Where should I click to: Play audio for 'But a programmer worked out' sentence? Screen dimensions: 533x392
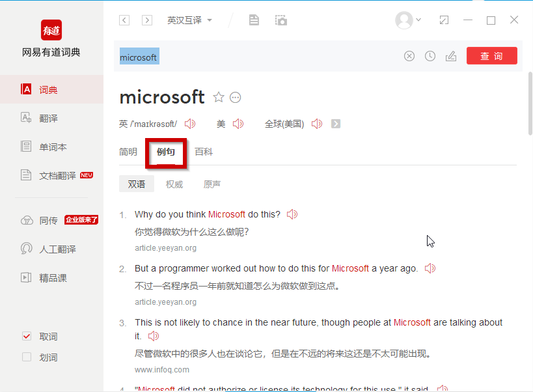point(430,268)
